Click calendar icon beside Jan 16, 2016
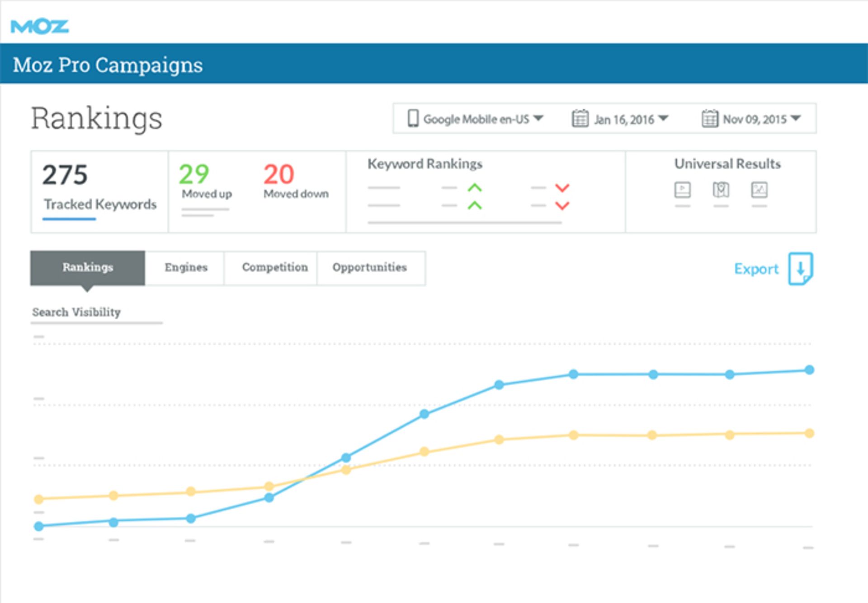 580,119
